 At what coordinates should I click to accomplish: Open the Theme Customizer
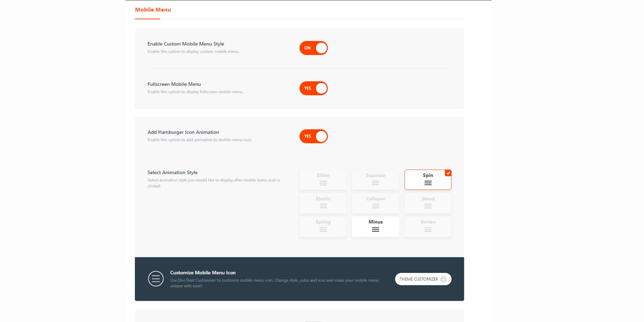[x=423, y=279]
